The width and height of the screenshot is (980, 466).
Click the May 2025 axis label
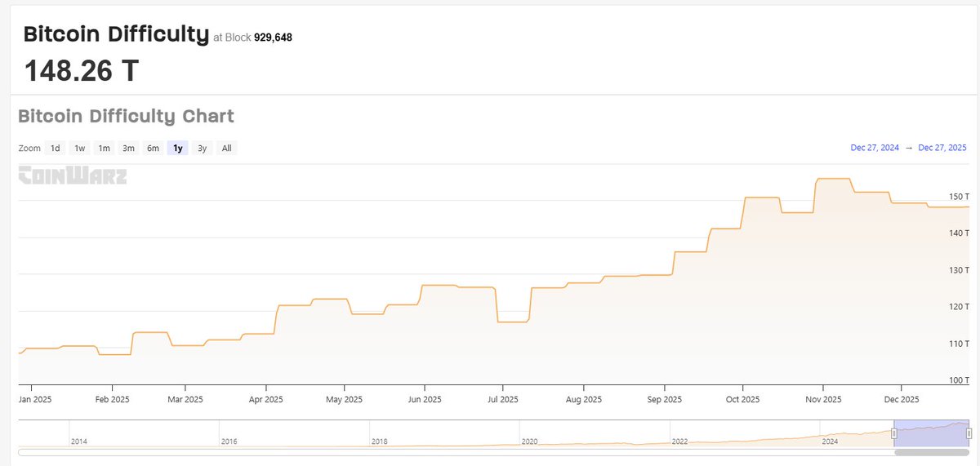coord(344,400)
